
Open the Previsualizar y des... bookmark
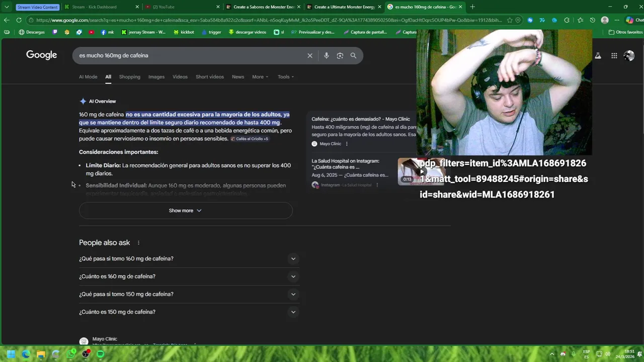tap(312, 32)
